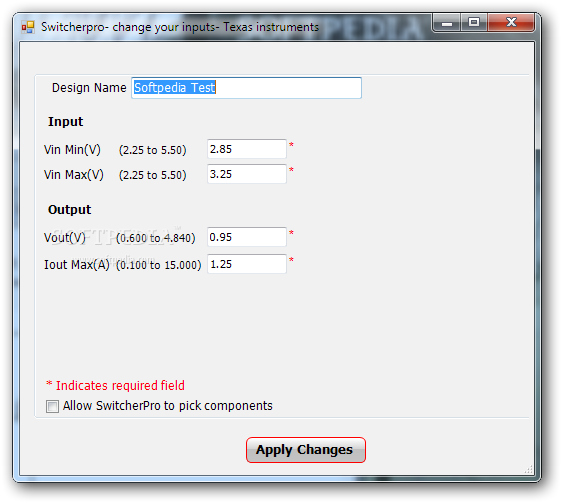
Task: Click the window resize grip at corner
Action: point(529,469)
